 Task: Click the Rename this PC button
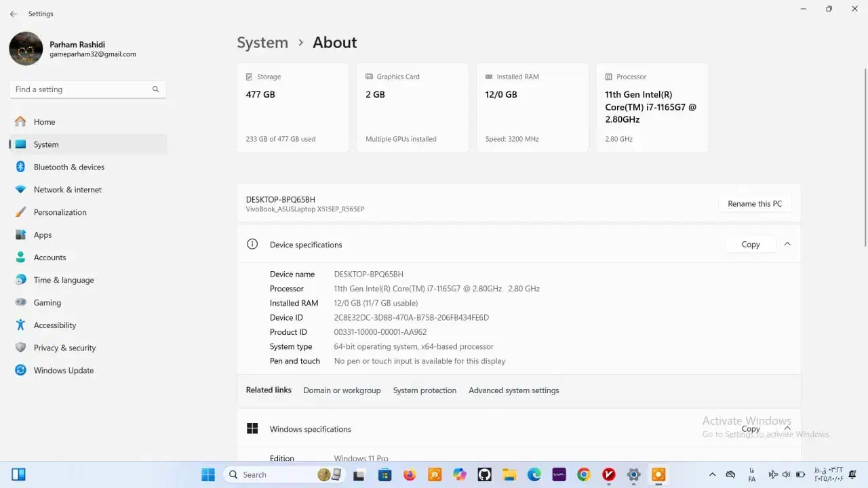[754, 203]
